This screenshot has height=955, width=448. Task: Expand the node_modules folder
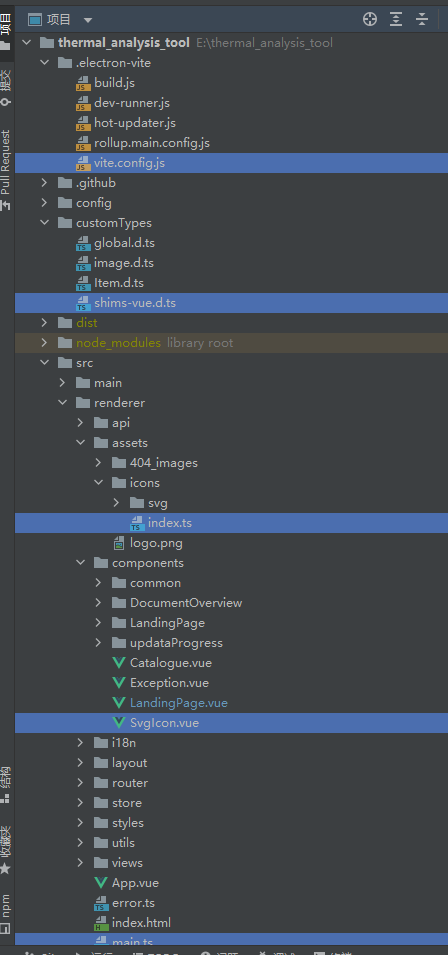coord(44,343)
